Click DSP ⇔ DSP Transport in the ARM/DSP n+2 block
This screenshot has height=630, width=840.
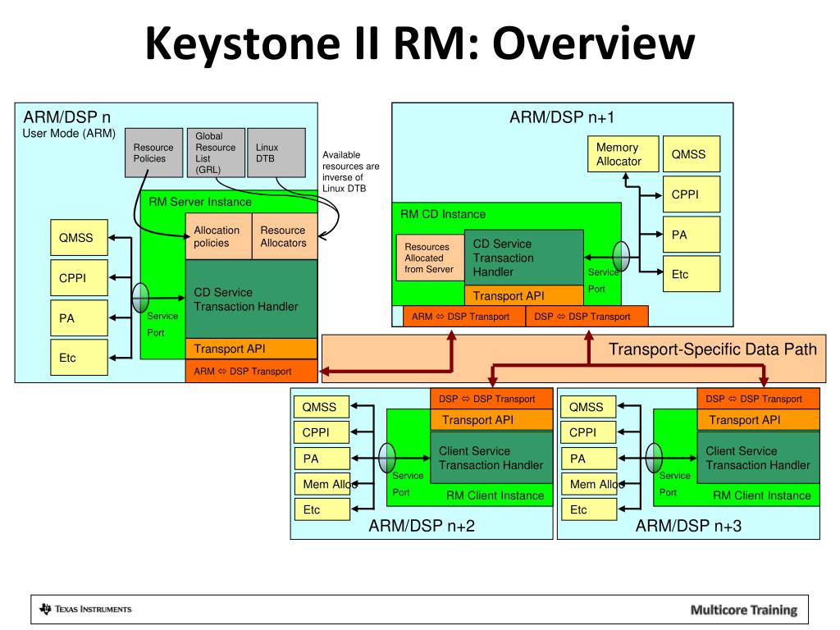[x=491, y=399]
